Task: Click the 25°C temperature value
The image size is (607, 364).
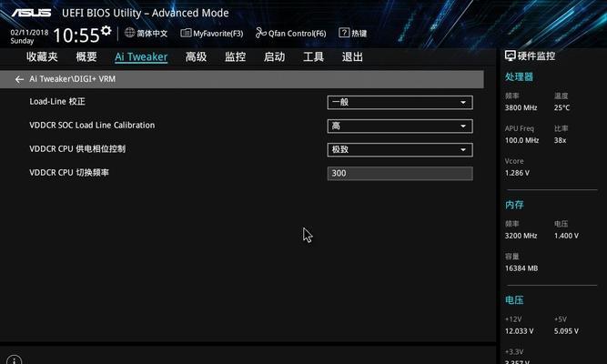Action: tap(562, 107)
